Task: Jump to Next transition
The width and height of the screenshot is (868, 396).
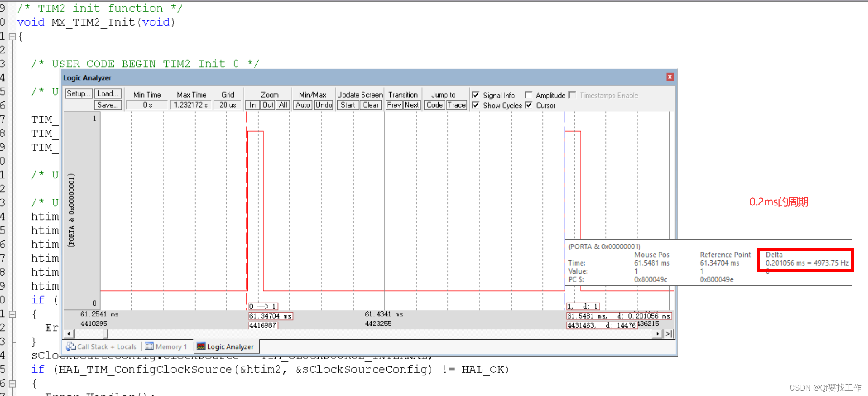Action: pyautogui.click(x=412, y=105)
